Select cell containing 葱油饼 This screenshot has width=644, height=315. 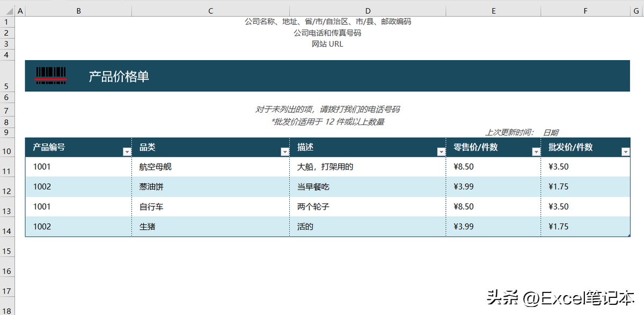[x=210, y=187]
